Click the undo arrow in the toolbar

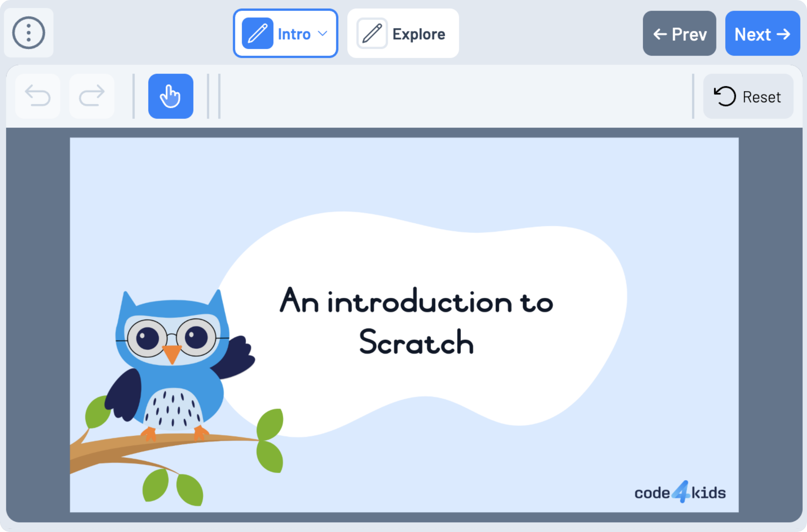click(x=38, y=96)
